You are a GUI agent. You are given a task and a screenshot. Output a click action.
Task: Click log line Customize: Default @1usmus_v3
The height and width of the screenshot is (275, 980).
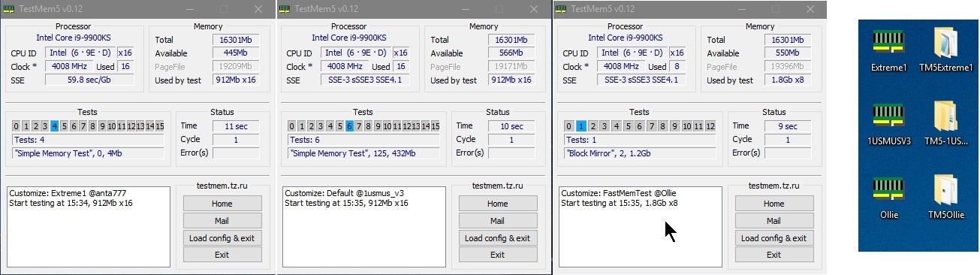(344, 193)
